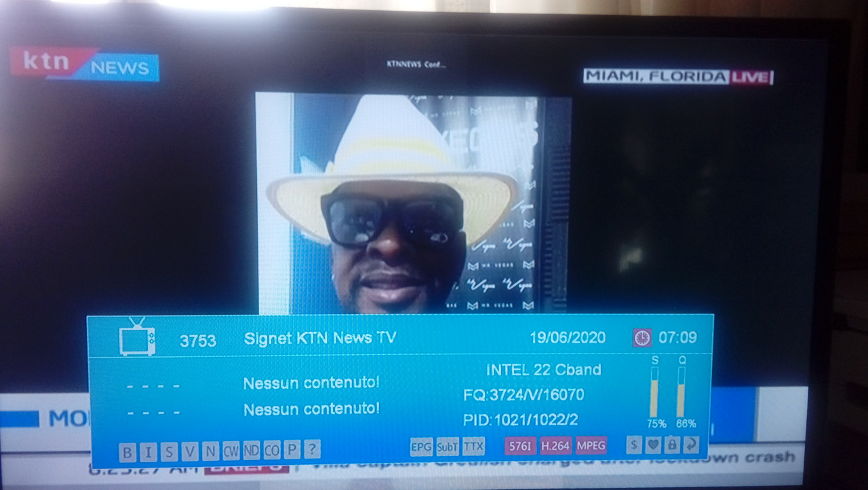Select the CO encryption indicator
This screenshot has height=490, width=868.
pos(271,449)
